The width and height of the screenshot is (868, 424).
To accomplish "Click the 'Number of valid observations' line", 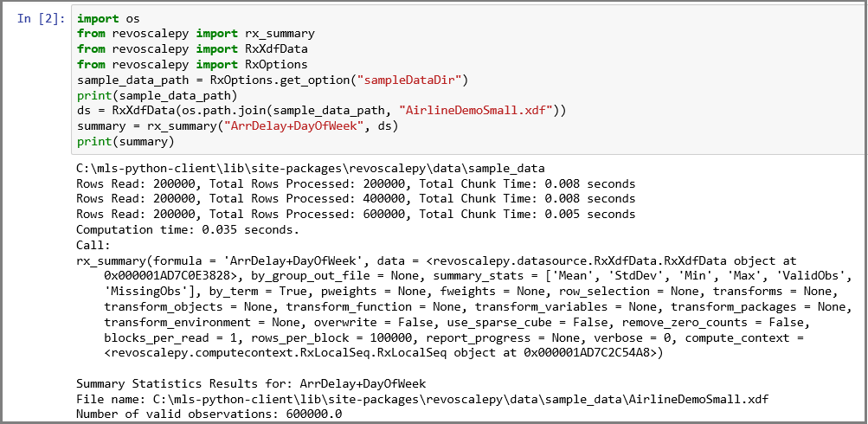I will [209, 414].
